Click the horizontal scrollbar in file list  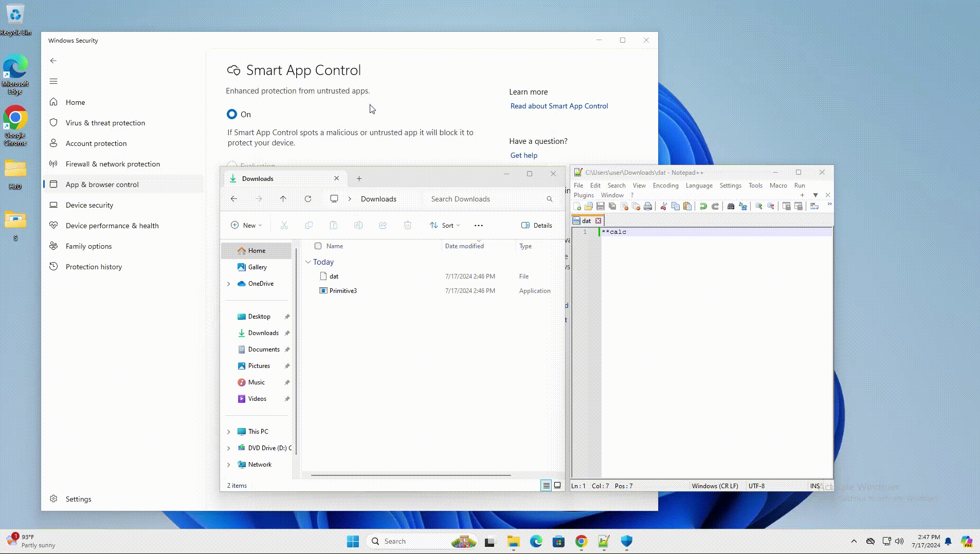[x=410, y=475]
